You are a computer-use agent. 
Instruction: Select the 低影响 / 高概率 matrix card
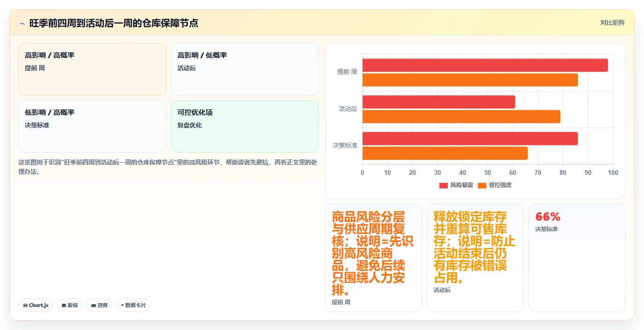(92, 127)
